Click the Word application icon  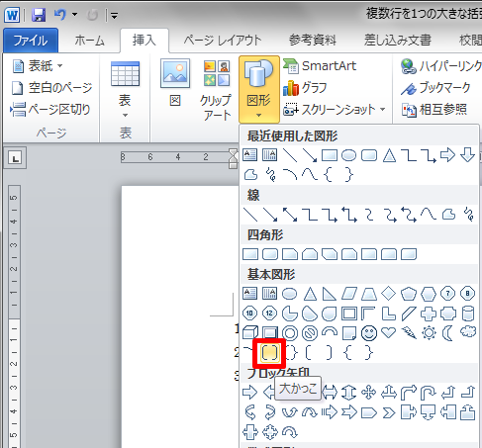click(12, 15)
